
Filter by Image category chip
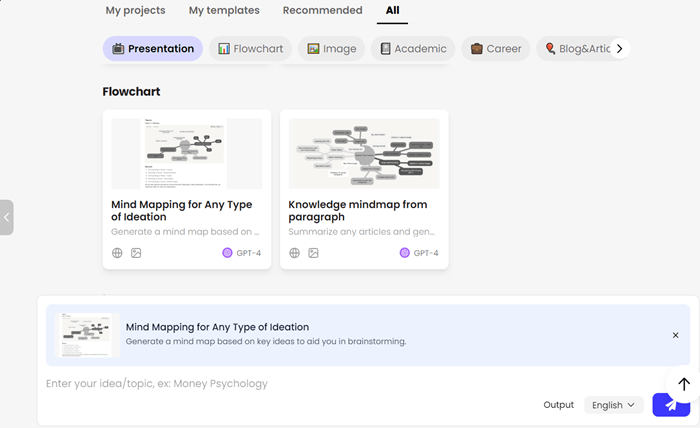[332, 49]
